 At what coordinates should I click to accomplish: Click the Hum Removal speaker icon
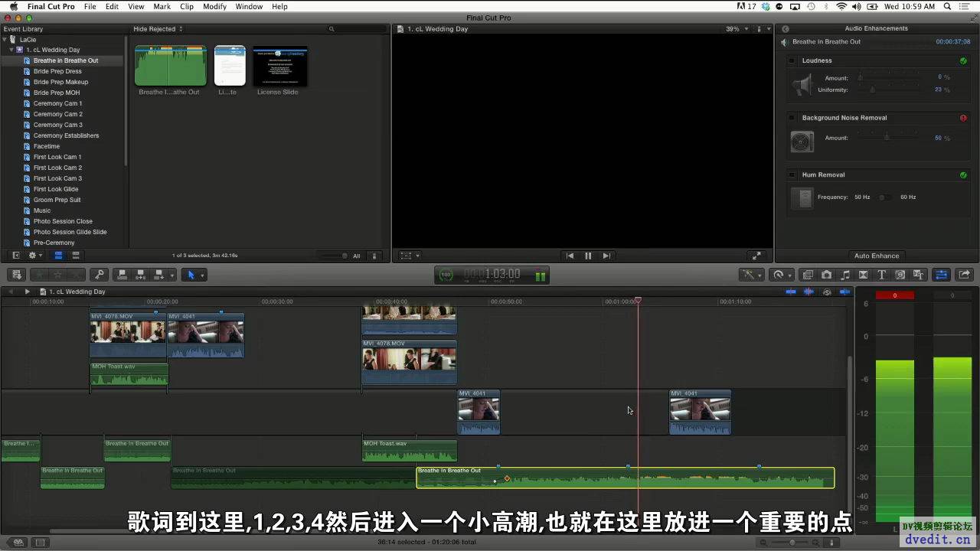[802, 198]
